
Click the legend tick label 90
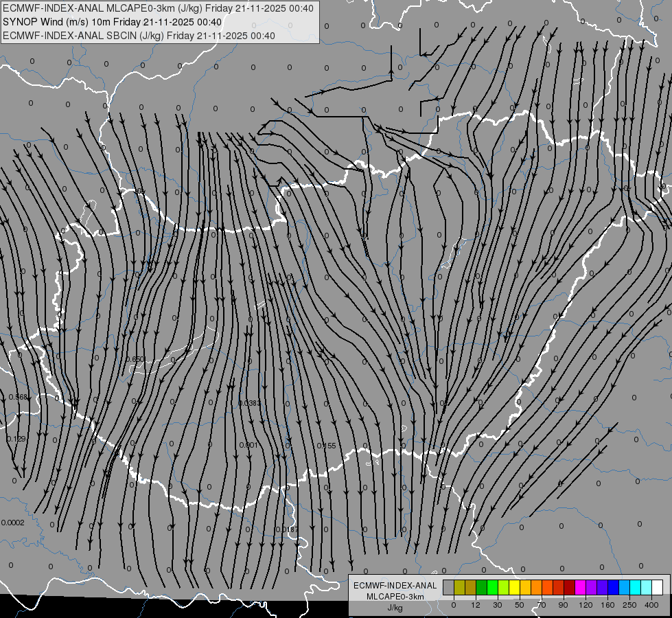tap(563, 605)
